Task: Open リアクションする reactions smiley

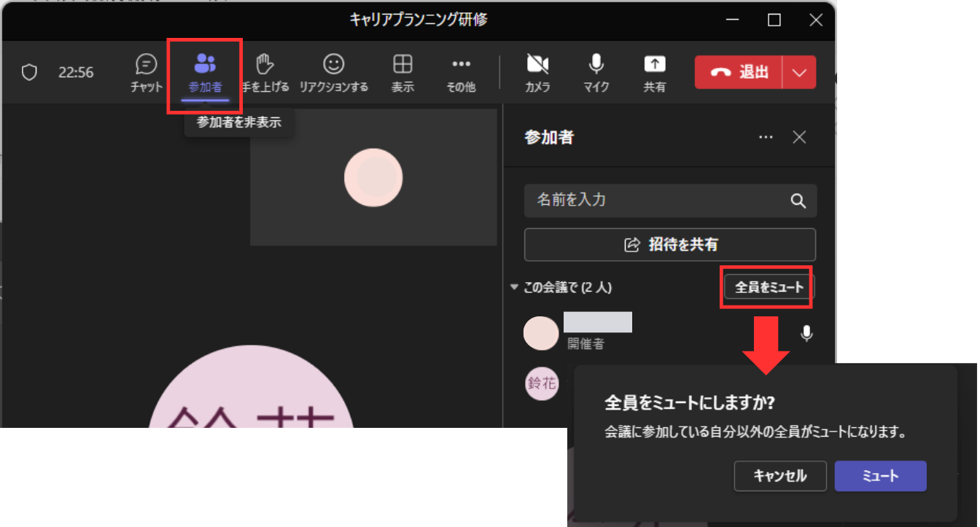Action: [333, 66]
